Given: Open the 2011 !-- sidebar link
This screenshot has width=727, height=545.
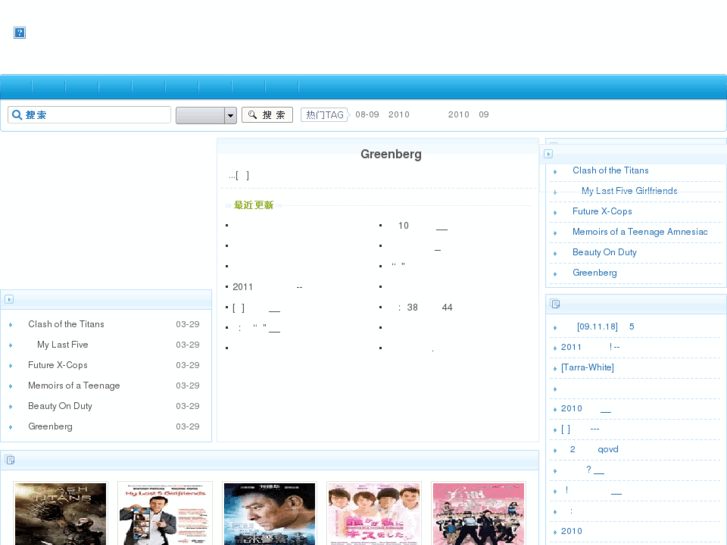Looking at the screenshot, I should 590,347.
